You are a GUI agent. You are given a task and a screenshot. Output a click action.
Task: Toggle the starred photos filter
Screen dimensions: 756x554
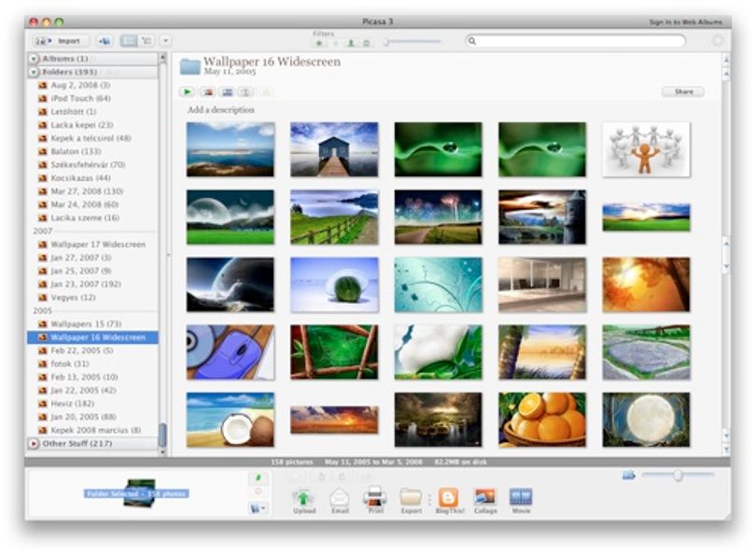click(319, 43)
